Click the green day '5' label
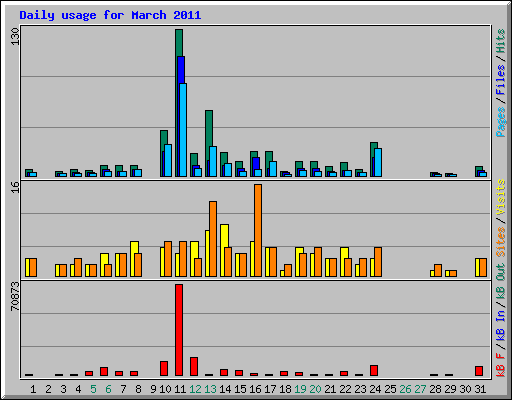 click(93, 389)
